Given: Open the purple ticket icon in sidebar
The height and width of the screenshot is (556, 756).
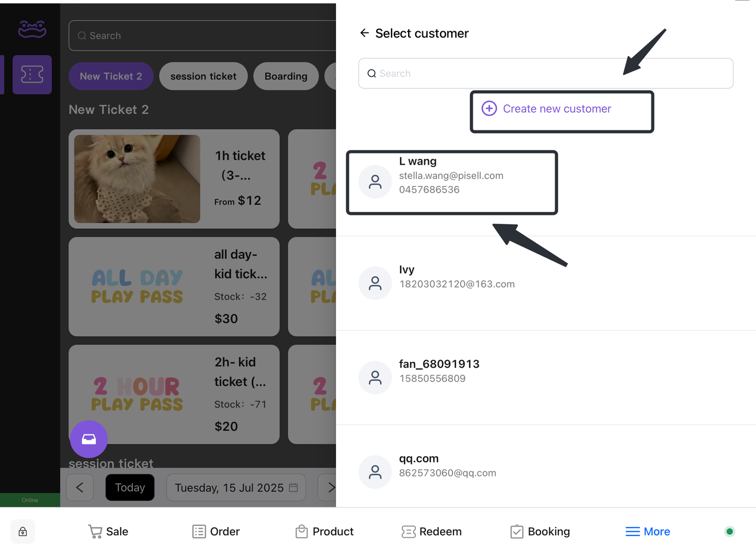Looking at the screenshot, I should (32, 74).
